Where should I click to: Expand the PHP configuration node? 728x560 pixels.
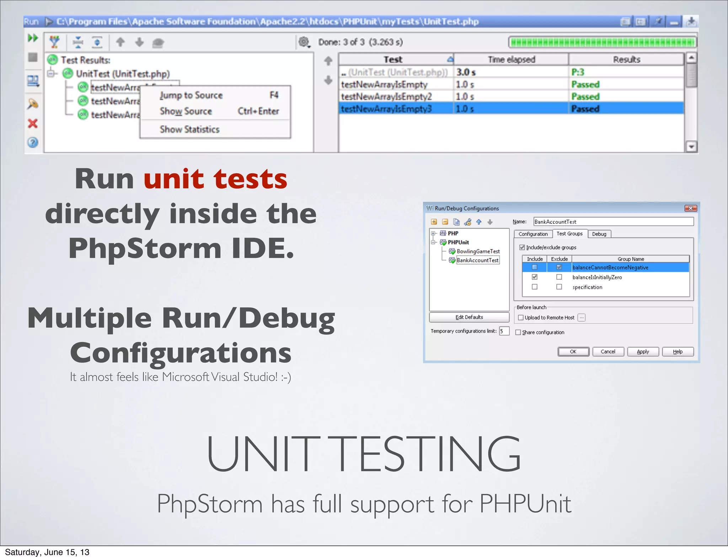(433, 233)
